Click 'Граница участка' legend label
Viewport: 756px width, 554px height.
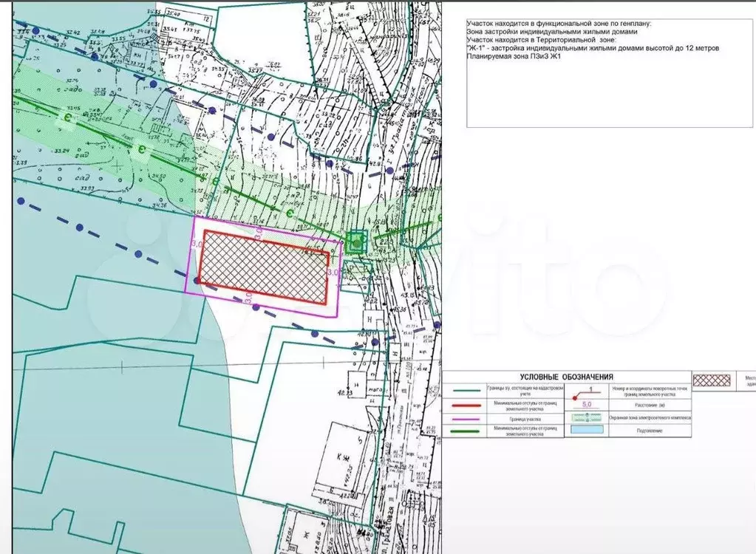click(x=525, y=420)
